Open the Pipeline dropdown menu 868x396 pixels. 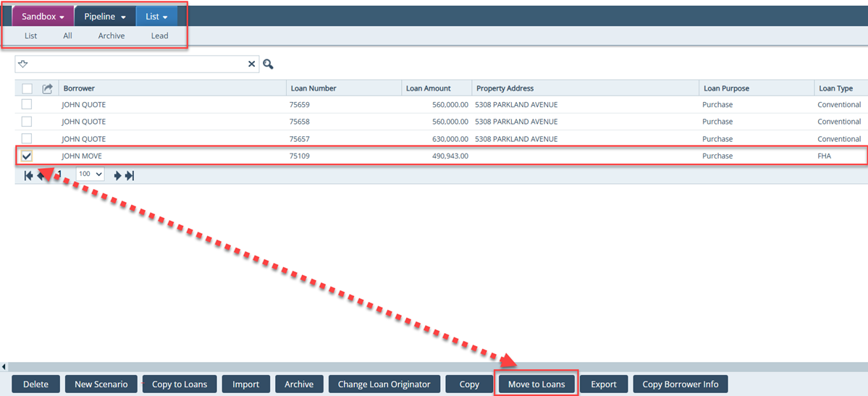pyautogui.click(x=104, y=17)
